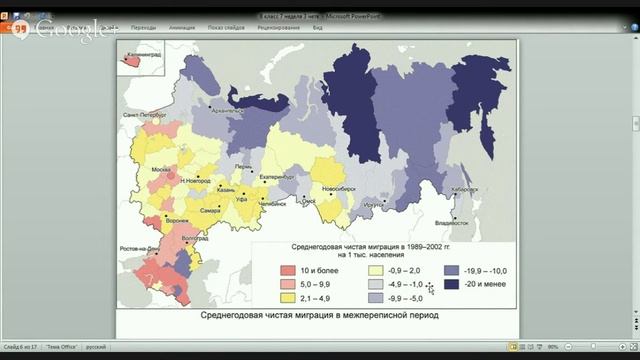
Task: Click the Екатеринбург city label
Action: (277, 177)
